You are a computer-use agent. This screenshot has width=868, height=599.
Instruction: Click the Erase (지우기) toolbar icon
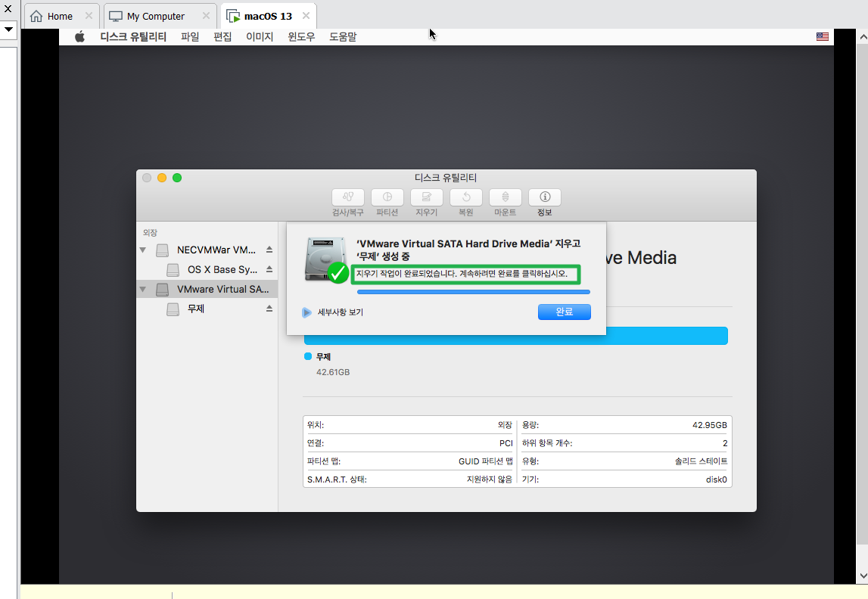pyautogui.click(x=426, y=197)
